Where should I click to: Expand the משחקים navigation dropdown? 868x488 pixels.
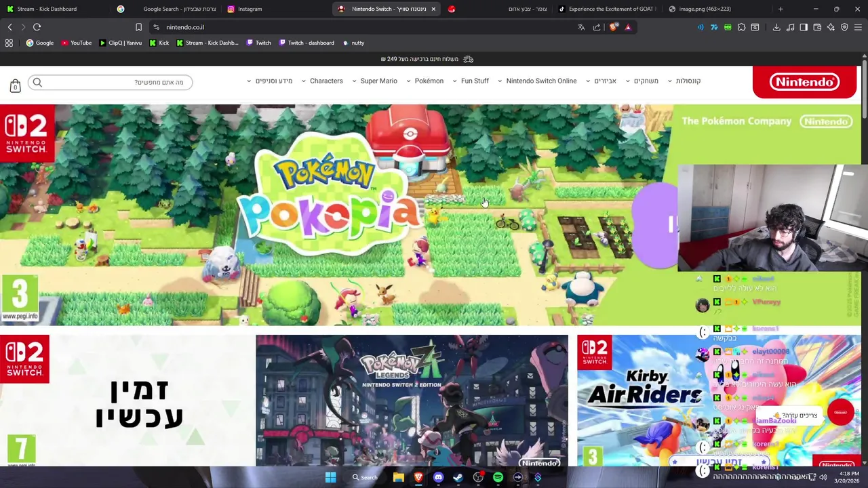642,81
